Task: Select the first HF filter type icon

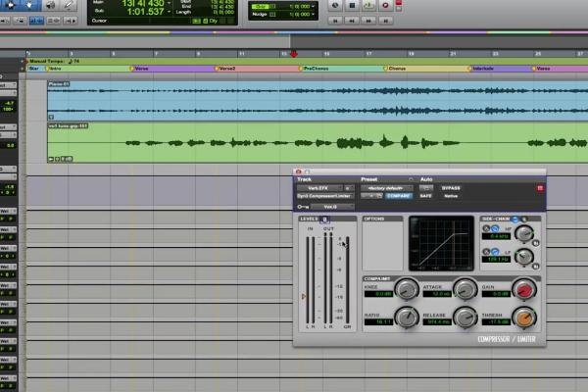Action: (x=486, y=228)
